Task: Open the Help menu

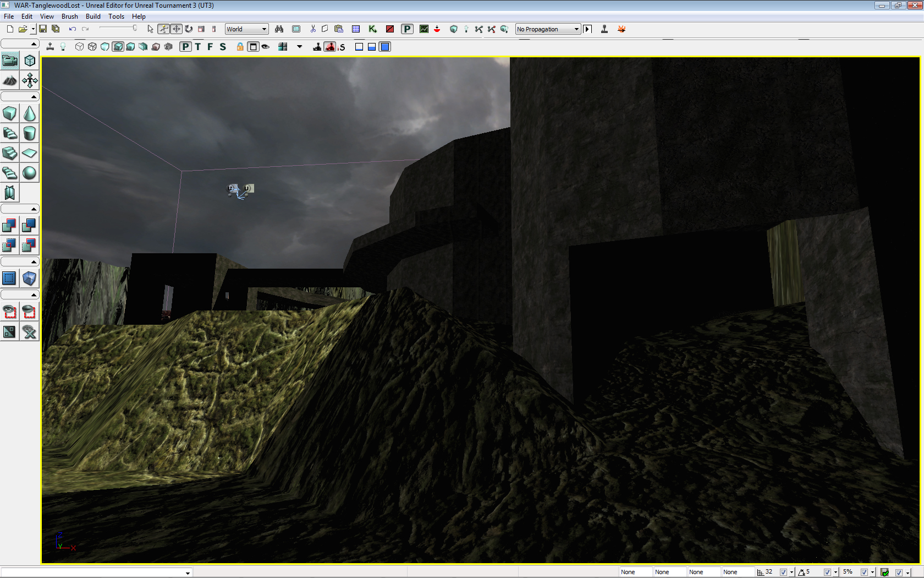Action: click(139, 17)
